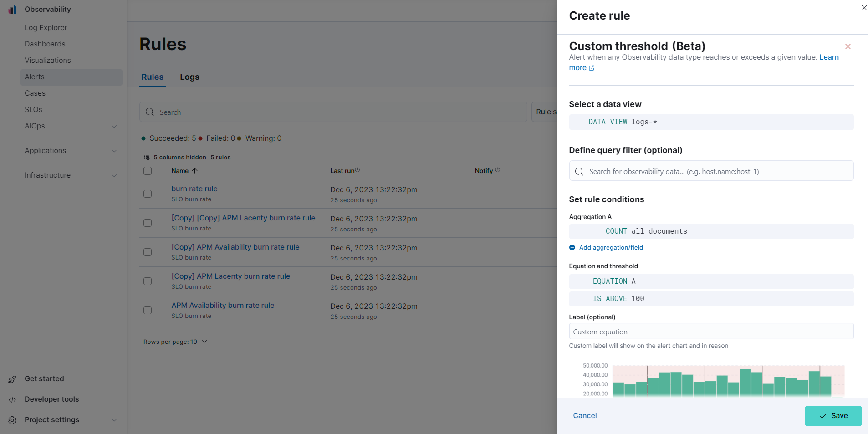Click the Developer tools code icon
This screenshot has height=434, width=868.
point(12,400)
